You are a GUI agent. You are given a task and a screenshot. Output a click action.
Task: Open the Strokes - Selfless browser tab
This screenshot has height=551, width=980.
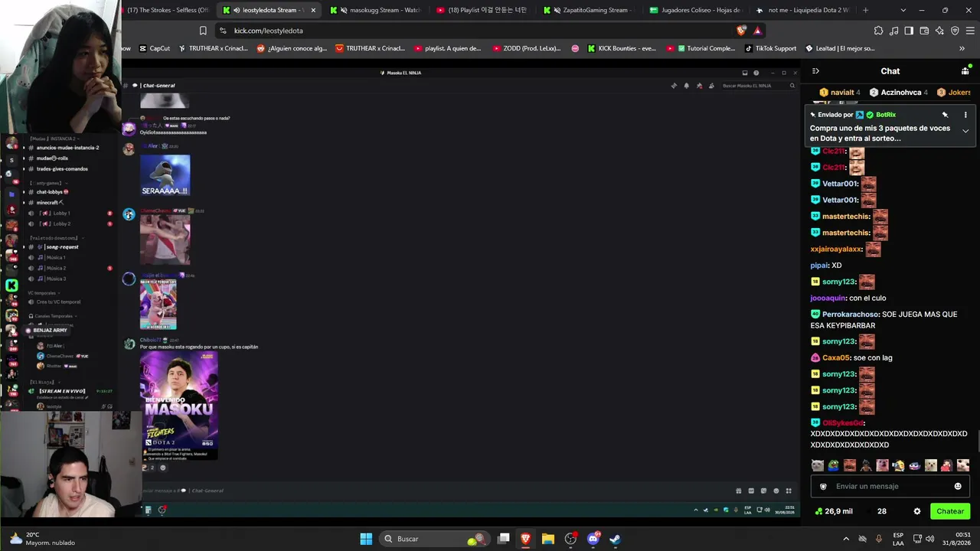(166, 10)
